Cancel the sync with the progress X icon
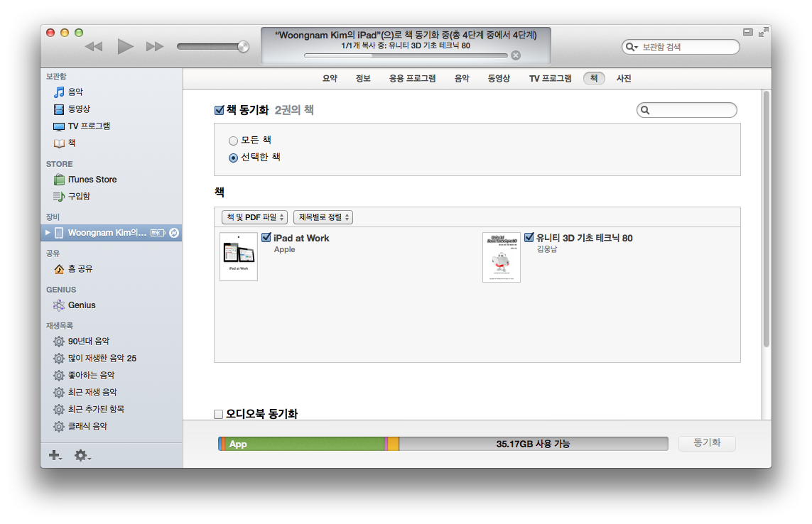The width and height of the screenshot is (812, 524). tap(516, 55)
